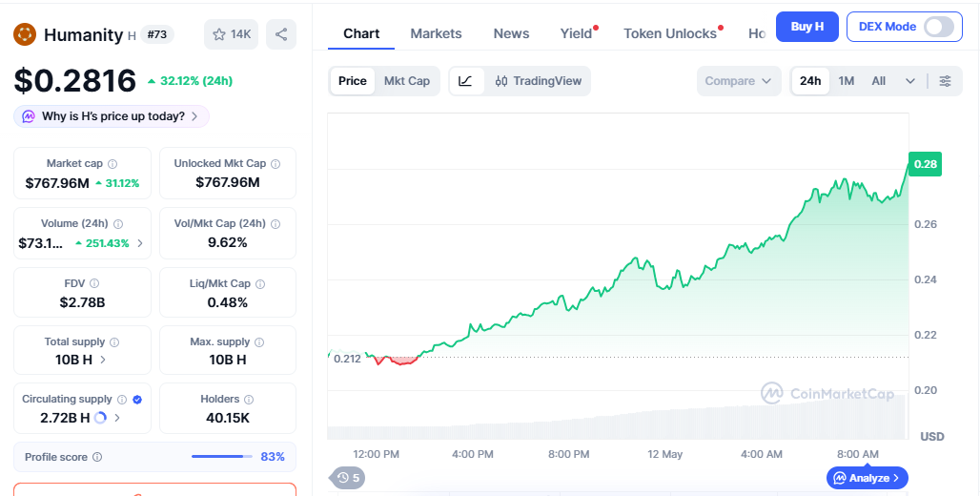This screenshot has width=980, height=496.
Task: Open the Volume (24h) info icon
Action: click(x=118, y=224)
